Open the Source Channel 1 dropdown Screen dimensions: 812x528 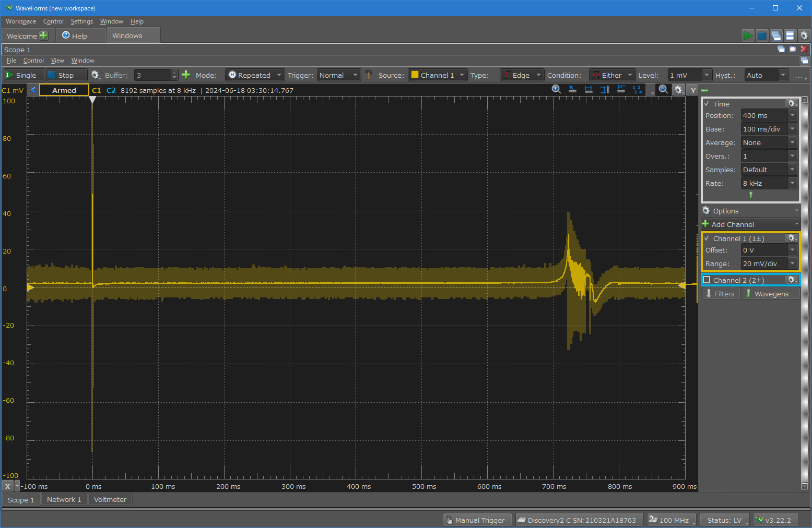(437, 75)
